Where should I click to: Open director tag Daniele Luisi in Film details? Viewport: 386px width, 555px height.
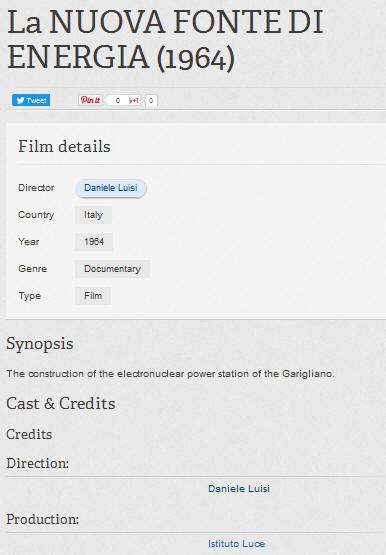click(x=110, y=188)
